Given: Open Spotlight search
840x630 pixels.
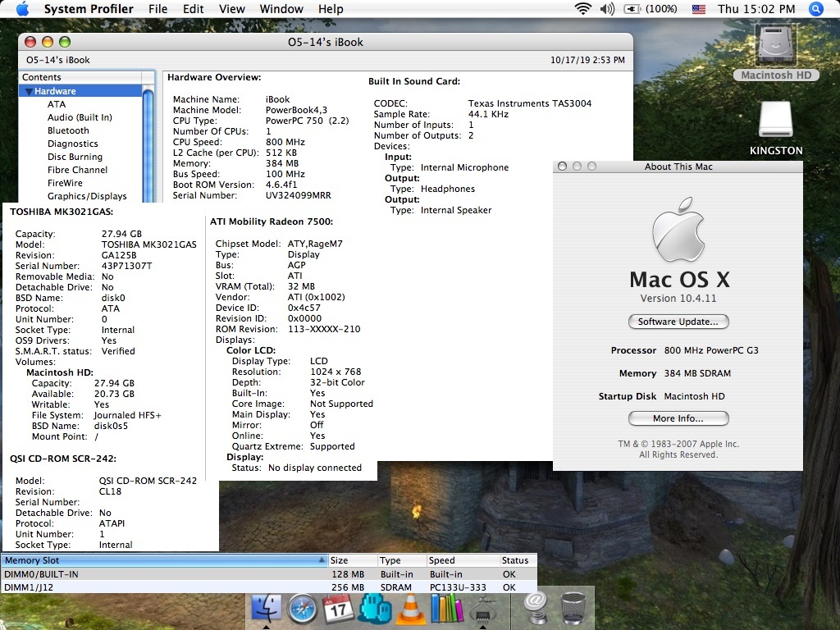Looking at the screenshot, I should (x=815, y=9).
